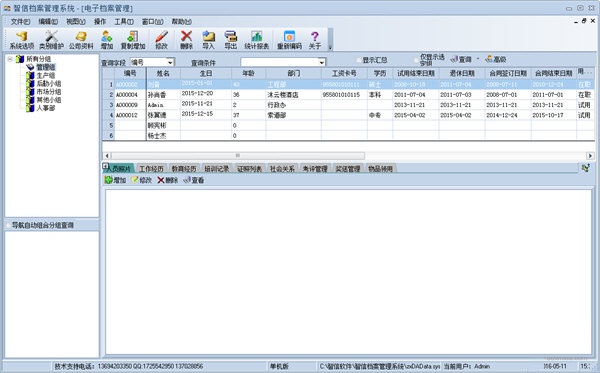Collapse the 所有分组 tree node
This screenshot has width=600, height=373.
tap(10, 59)
